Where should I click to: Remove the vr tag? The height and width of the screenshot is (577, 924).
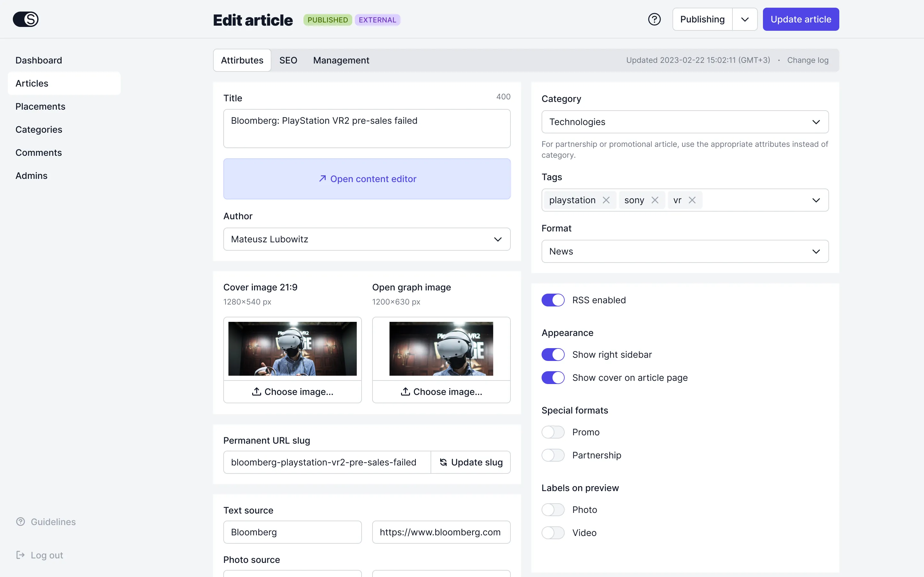click(x=692, y=200)
